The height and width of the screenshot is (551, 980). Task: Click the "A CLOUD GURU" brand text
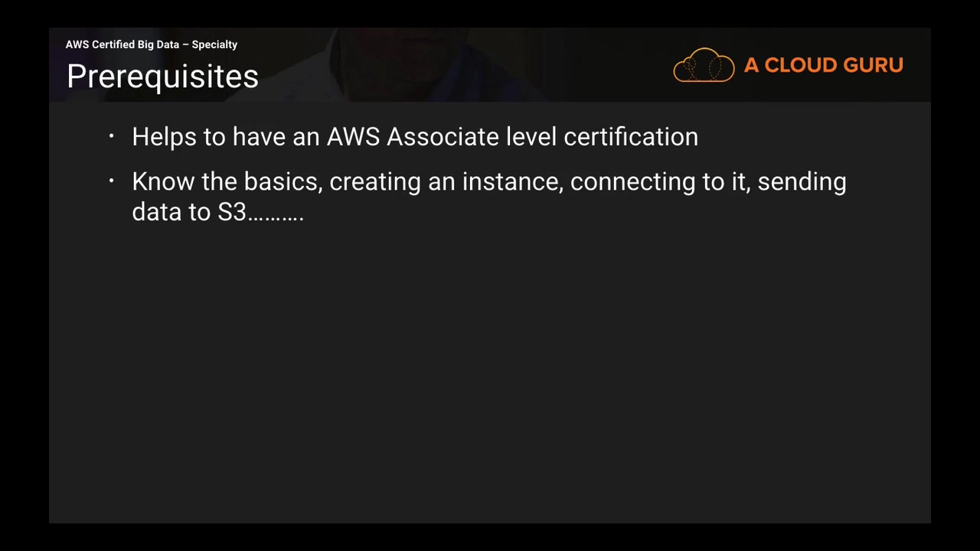coord(823,65)
